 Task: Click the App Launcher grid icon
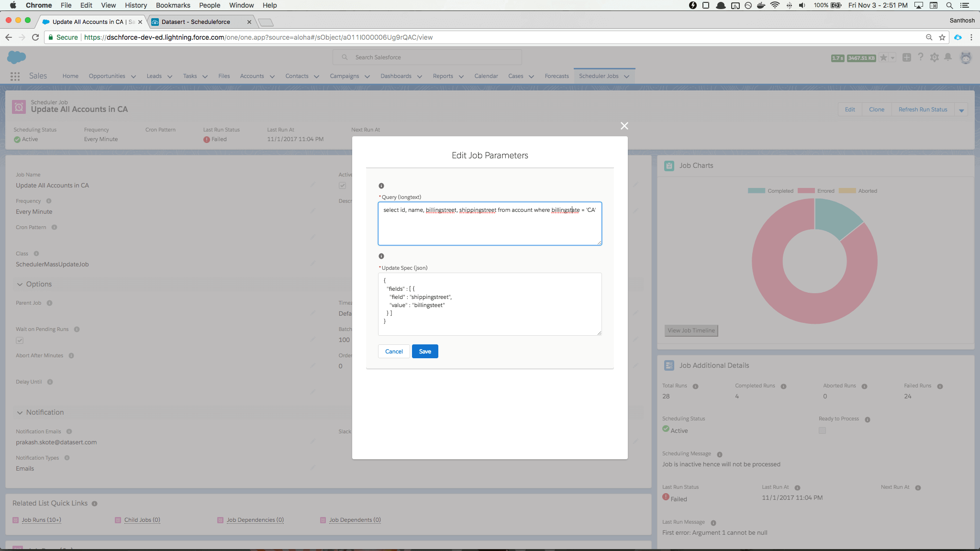click(15, 76)
